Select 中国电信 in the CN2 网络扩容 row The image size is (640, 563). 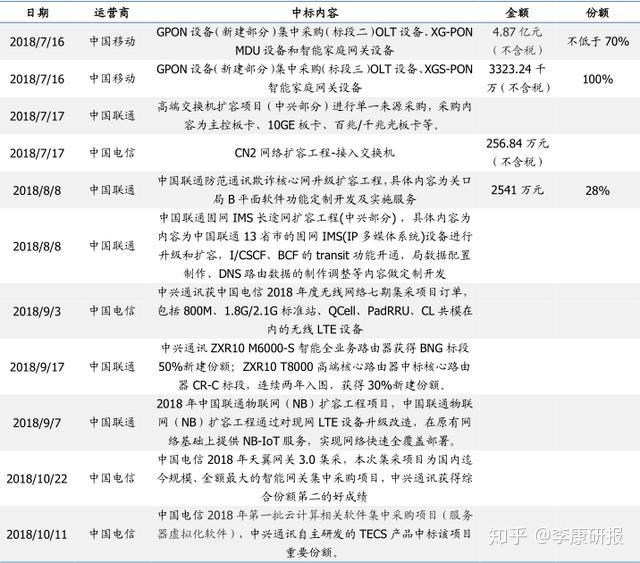click(112, 153)
